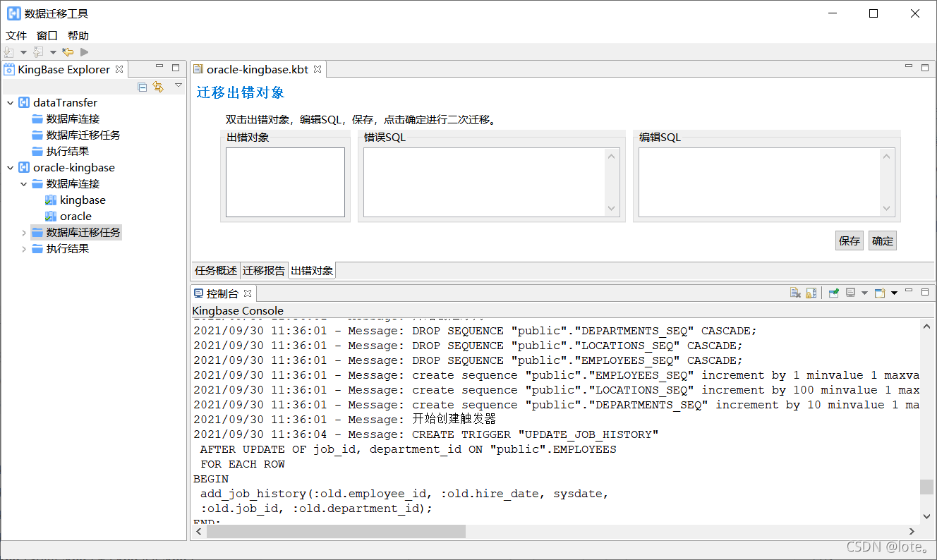Click the 编辑SQL scrollbar down arrow
The image size is (937, 560).
pyautogui.click(x=888, y=209)
